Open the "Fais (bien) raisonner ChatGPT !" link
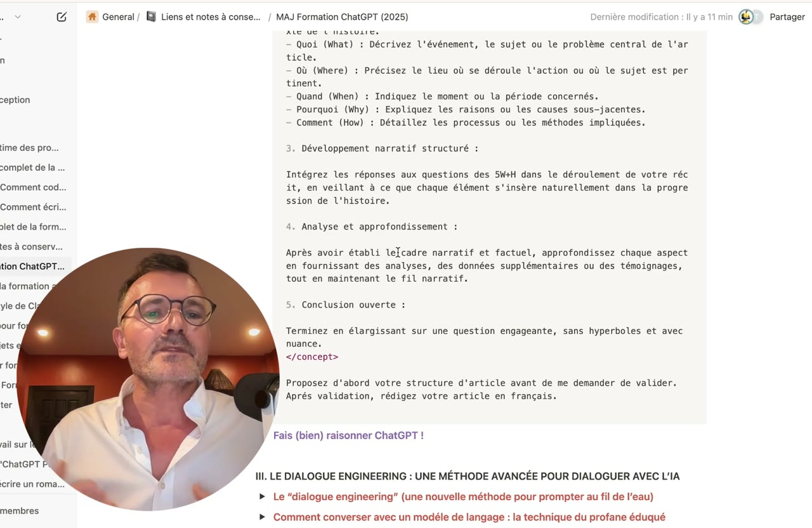Image resolution: width=812 pixels, height=528 pixels. pos(348,435)
